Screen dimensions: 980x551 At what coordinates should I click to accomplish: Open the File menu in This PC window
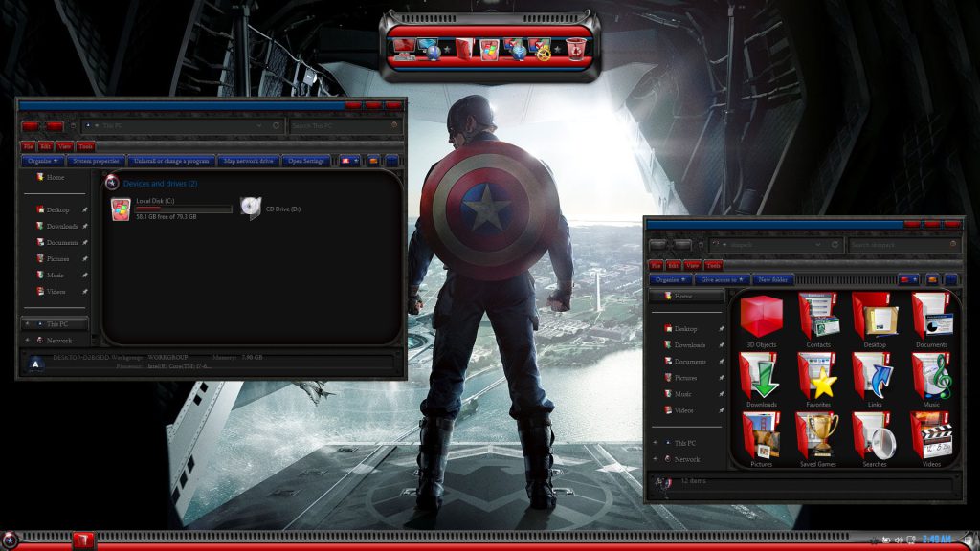pos(28,146)
